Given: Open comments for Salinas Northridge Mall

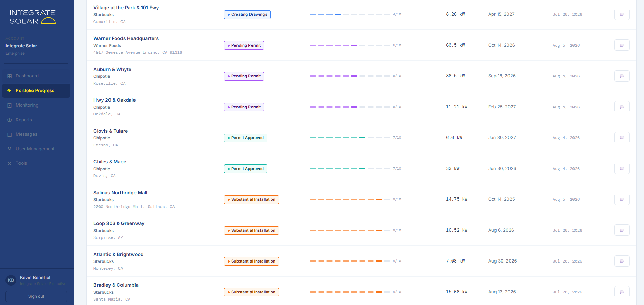Looking at the screenshot, I should (x=622, y=199).
